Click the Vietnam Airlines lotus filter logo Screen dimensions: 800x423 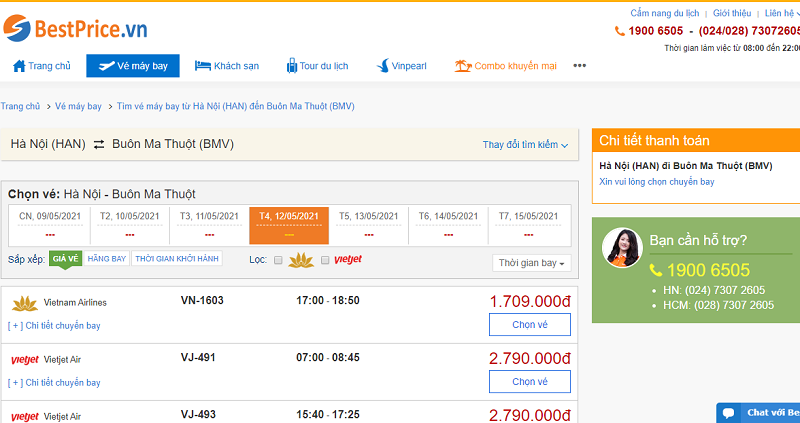(x=301, y=260)
